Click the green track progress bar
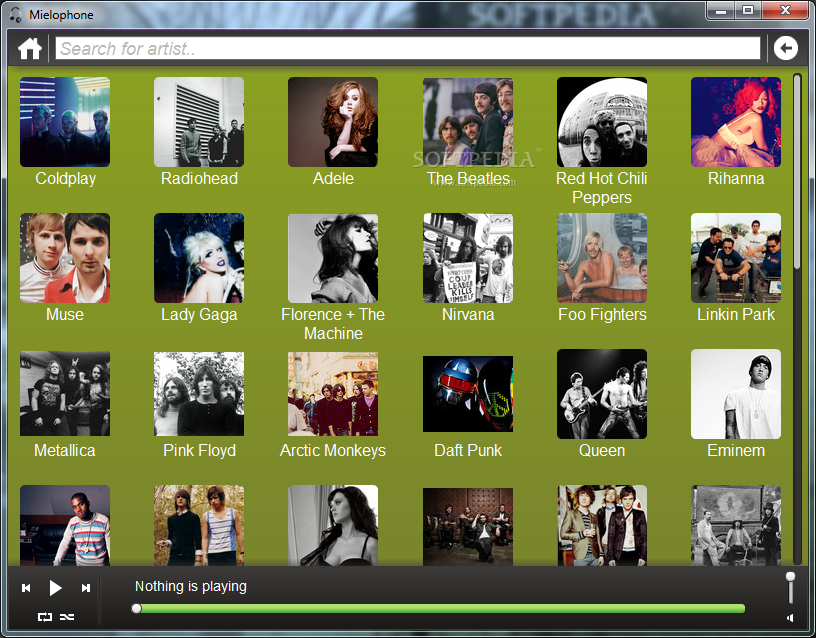816x638 pixels. point(440,608)
